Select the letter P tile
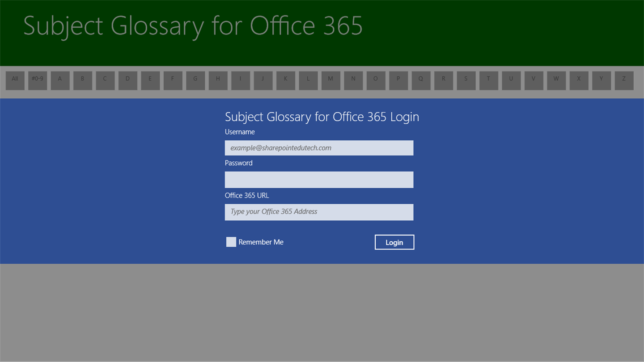Viewport: 644px width, 362px height. coord(398,80)
